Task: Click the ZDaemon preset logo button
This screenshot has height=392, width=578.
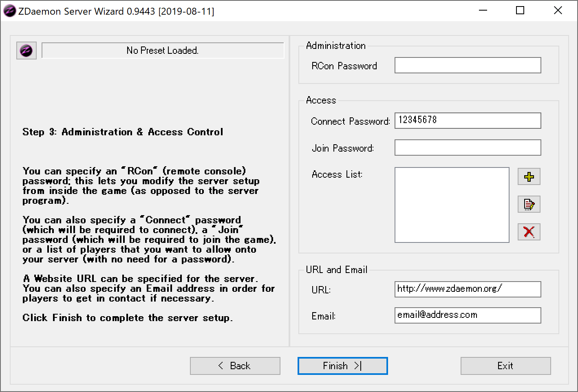Action: (26, 51)
